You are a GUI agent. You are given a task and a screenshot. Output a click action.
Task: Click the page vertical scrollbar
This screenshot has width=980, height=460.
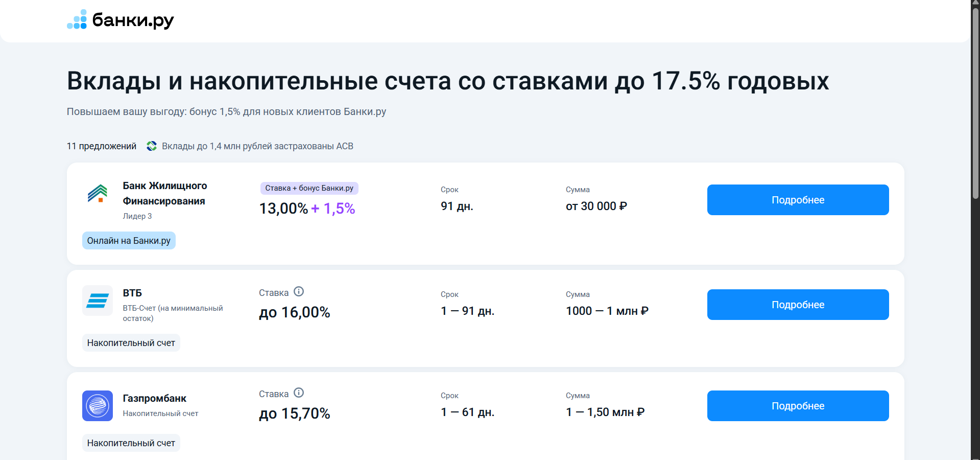click(x=975, y=102)
